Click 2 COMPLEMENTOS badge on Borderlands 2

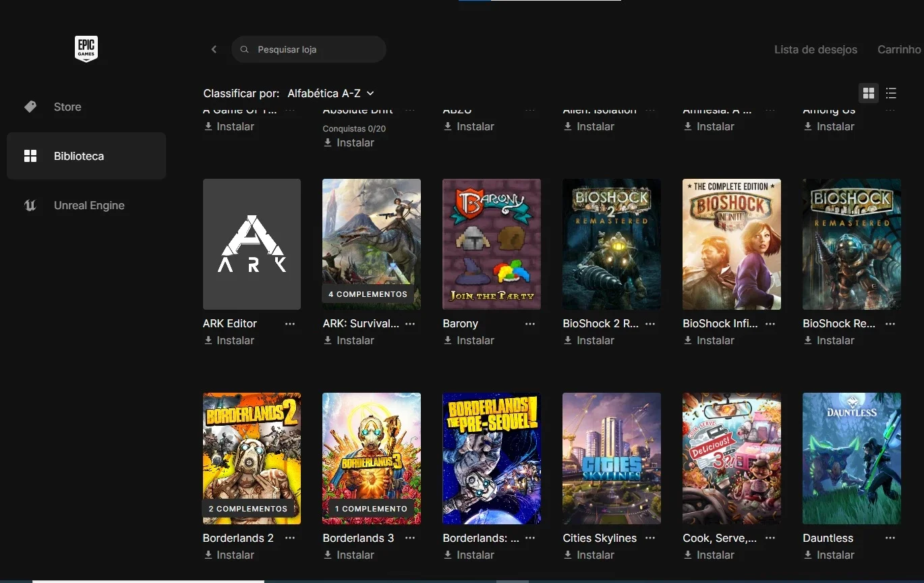pyautogui.click(x=248, y=509)
